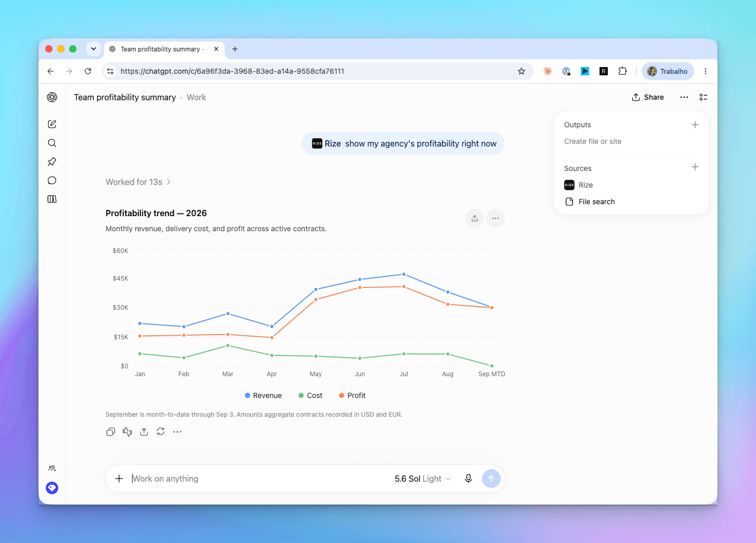
Task: Open Chrome menu three dots
Action: pos(706,71)
